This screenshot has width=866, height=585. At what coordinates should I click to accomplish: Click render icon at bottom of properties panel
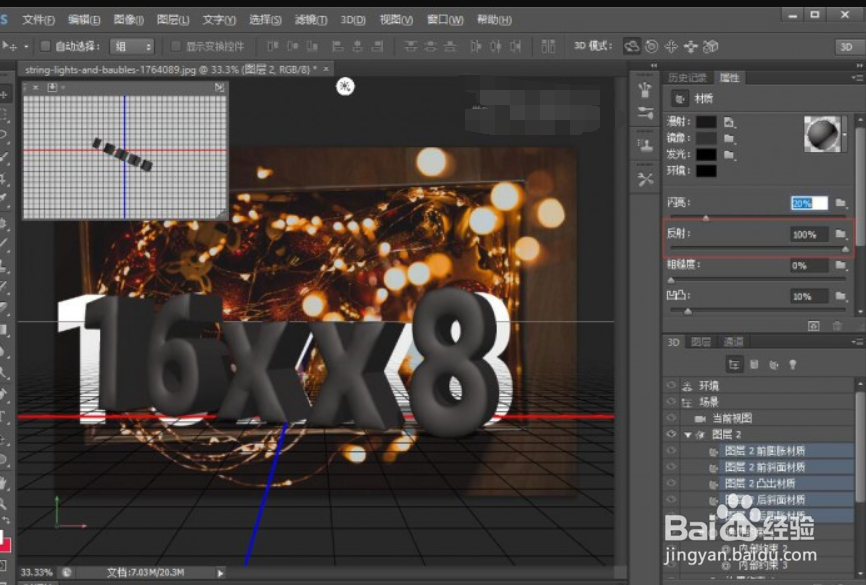(x=814, y=326)
